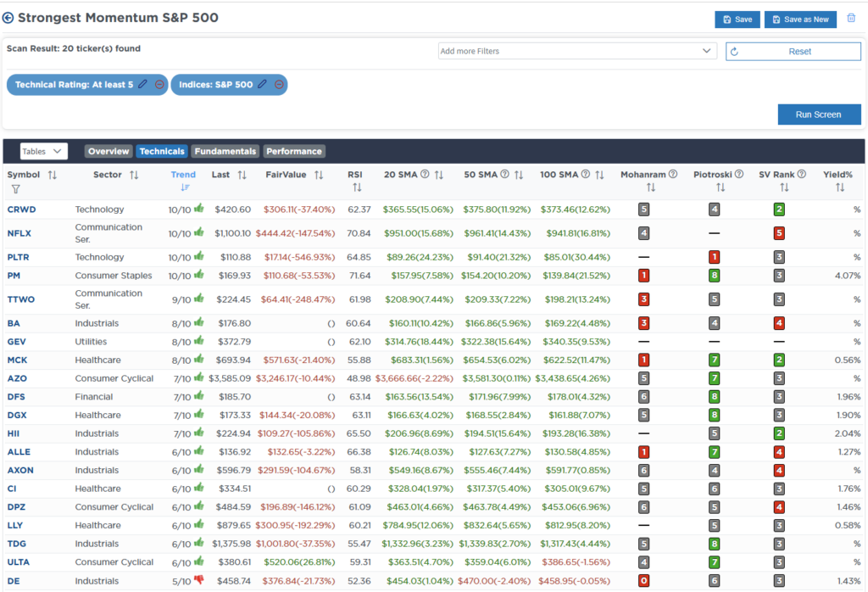Click Save as New button

click(800, 20)
